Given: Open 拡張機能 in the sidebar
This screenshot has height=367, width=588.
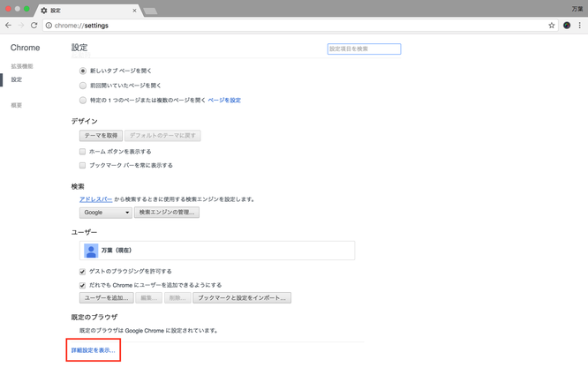Looking at the screenshot, I should [x=22, y=66].
